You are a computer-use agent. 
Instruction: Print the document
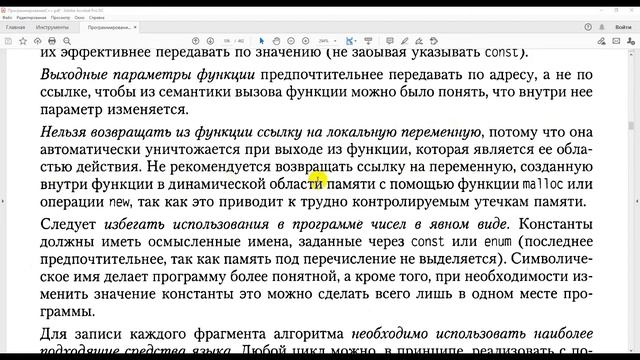pyautogui.click(x=52, y=41)
